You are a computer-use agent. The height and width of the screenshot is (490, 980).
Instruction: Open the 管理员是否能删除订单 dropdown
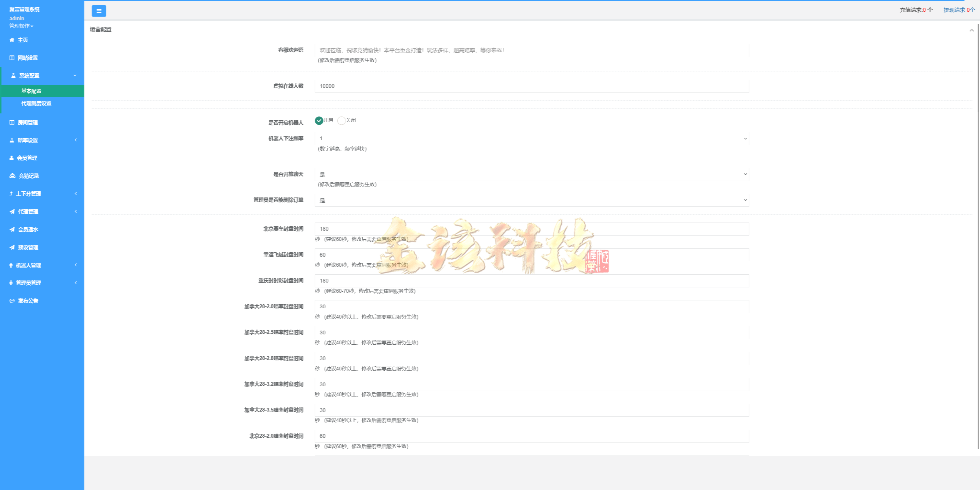pyautogui.click(x=531, y=200)
